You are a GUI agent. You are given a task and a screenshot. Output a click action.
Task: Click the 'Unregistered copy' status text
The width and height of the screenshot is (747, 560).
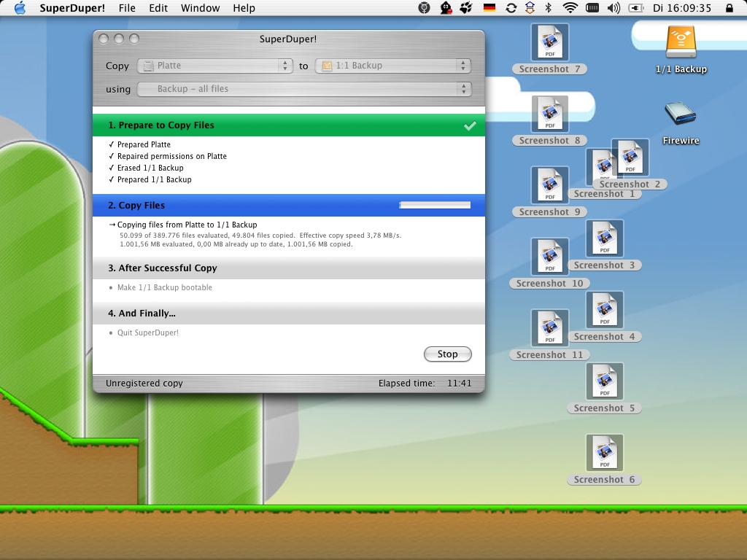(x=144, y=384)
